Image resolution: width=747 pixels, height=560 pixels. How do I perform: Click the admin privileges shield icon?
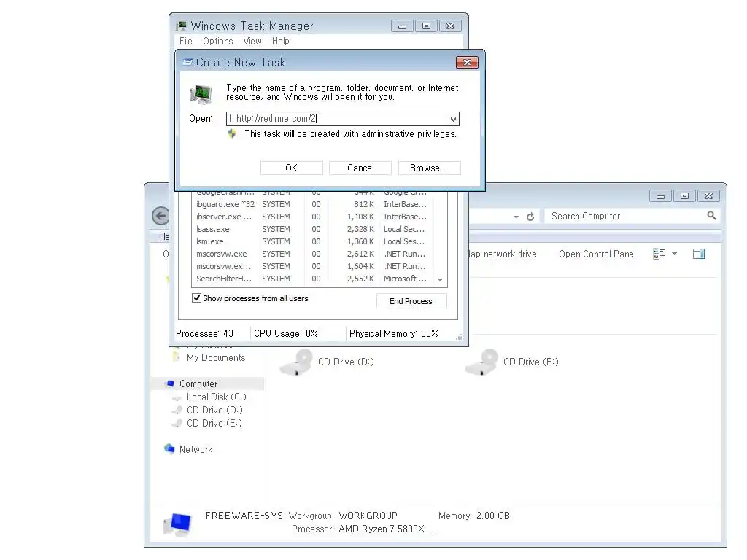(232, 134)
